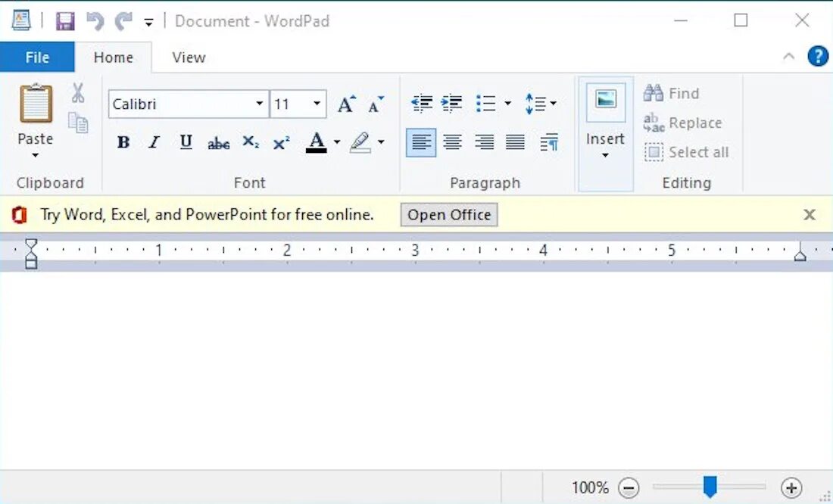Image resolution: width=833 pixels, height=504 pixels.
Task: Center align the text
Action: point(453,142)
